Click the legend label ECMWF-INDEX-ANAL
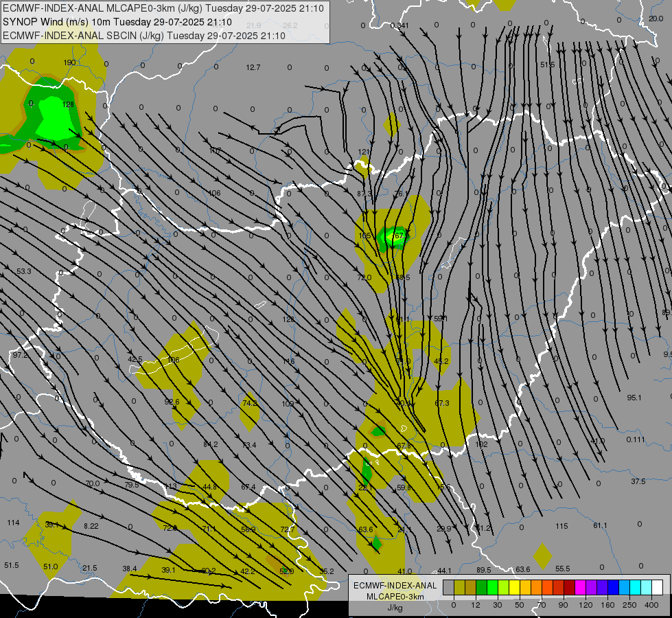Image resolution: width=672 pixels, height=618 pixels. 395,586
